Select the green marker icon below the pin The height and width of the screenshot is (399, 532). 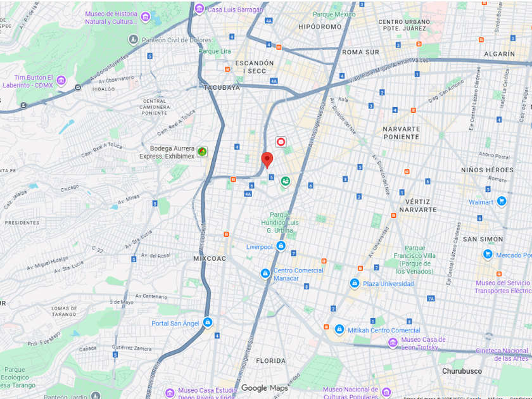[286, 181]
